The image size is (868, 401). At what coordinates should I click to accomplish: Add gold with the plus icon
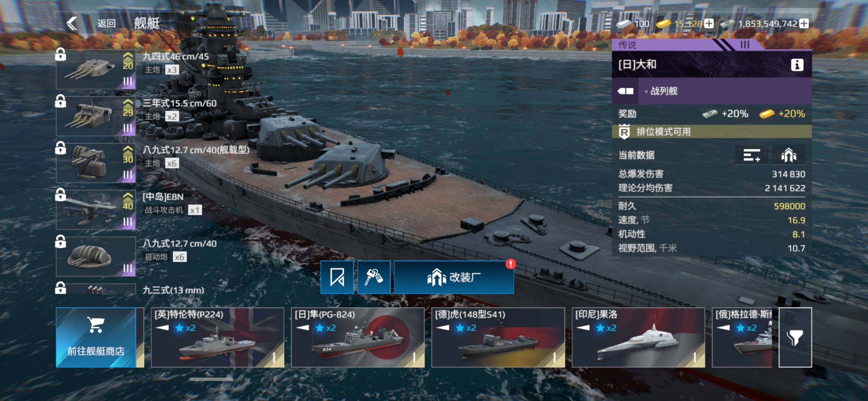(709, 24)
